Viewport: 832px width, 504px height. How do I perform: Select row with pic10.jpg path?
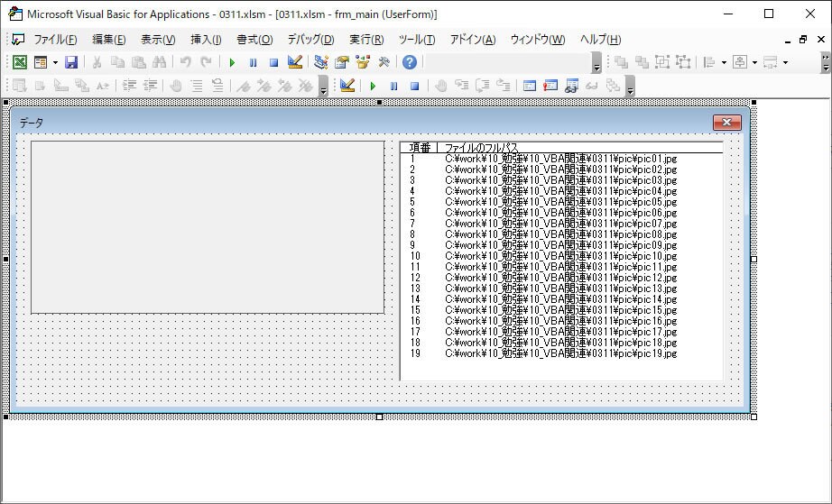(561, 256)
